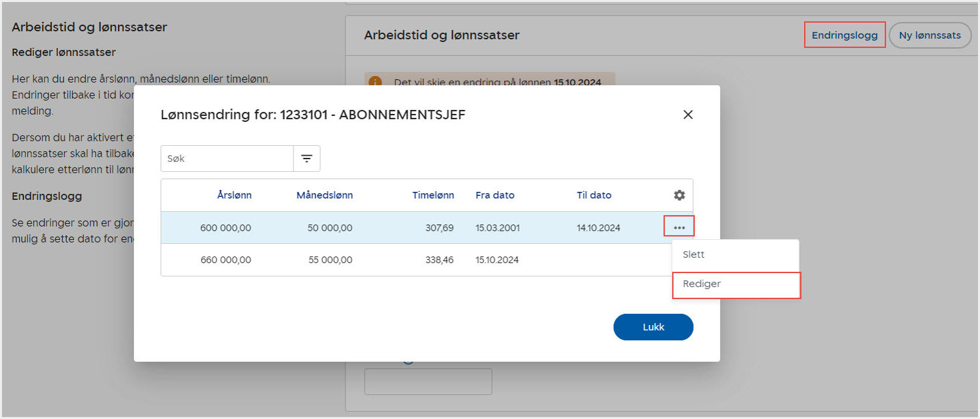Choose Slett from the row actions menu
Viewport: 980px width, 419px height.
pyautogui.click(x=693, y=254)
